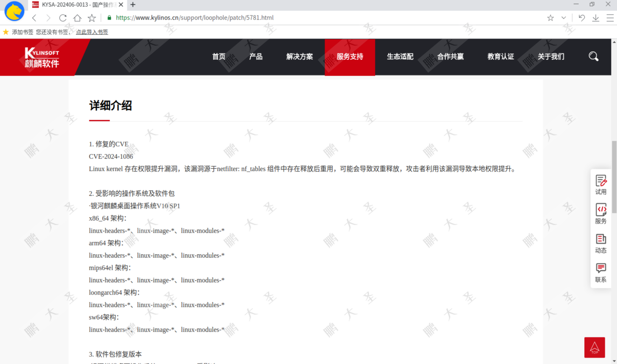The height and width of the screenshot is (364, 617).
Task: Click the text 1. 修复的CVE
Action: click(x=109, y=144)
